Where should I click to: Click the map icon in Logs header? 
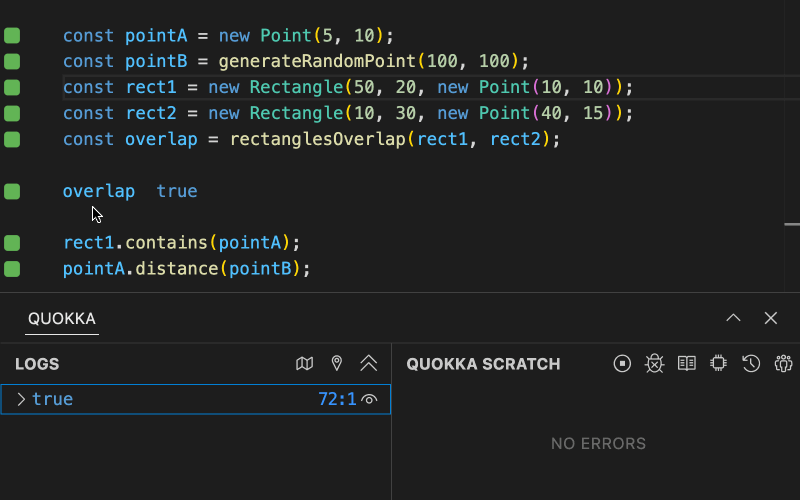pos(305,364)
